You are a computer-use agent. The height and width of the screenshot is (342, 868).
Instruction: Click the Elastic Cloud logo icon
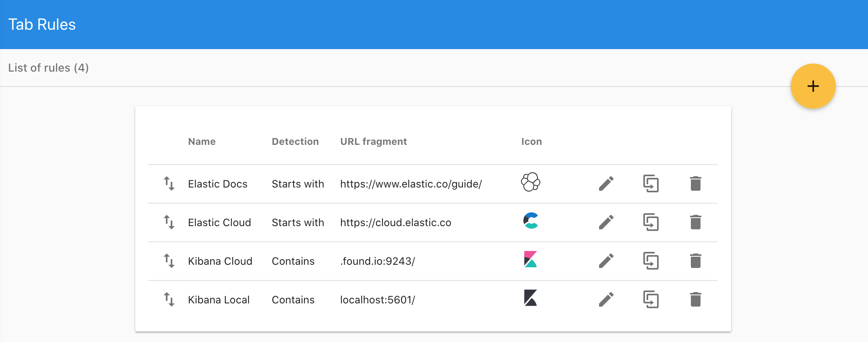531,220
